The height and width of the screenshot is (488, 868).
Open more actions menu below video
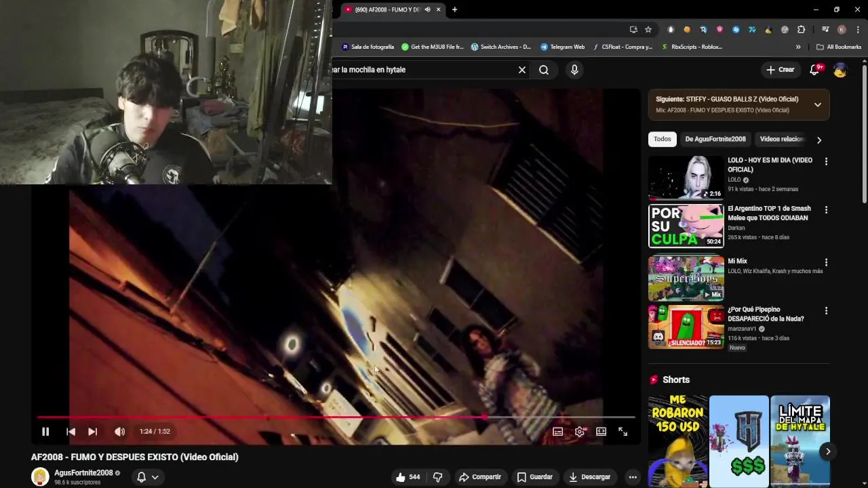point(633,476)
